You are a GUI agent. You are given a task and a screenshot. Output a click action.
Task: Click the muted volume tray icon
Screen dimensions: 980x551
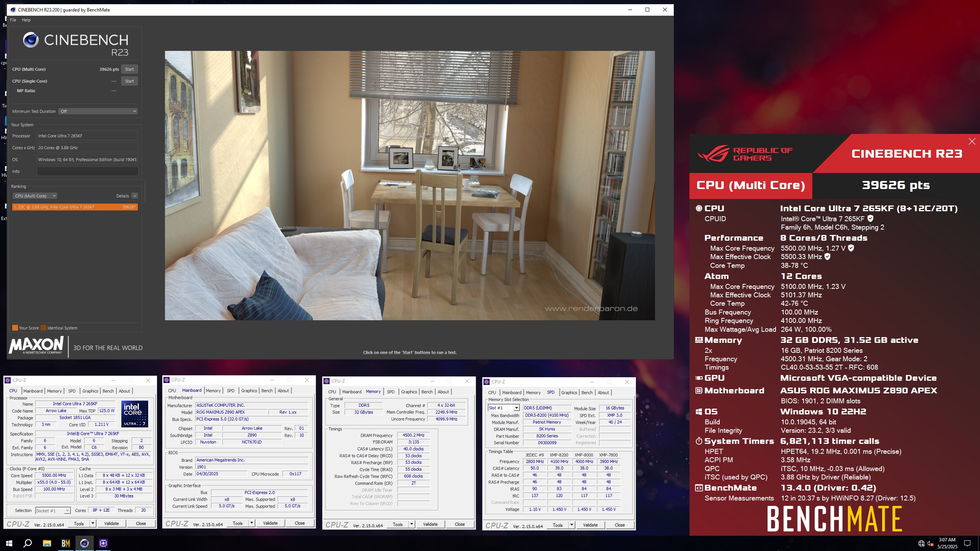pyautogui.click(x=930, y=543)
